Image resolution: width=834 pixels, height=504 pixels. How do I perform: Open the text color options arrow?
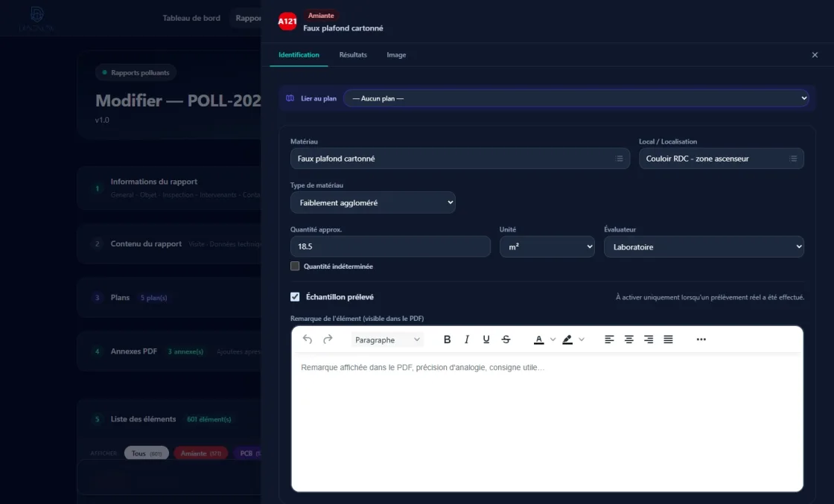(x=553, y=339)
